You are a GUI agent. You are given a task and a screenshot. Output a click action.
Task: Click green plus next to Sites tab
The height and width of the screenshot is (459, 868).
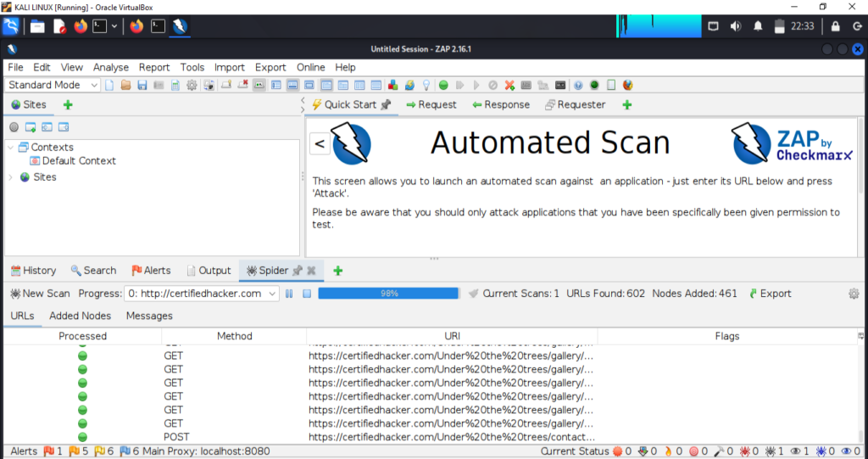pyautogui.click(x=68, y=104)
